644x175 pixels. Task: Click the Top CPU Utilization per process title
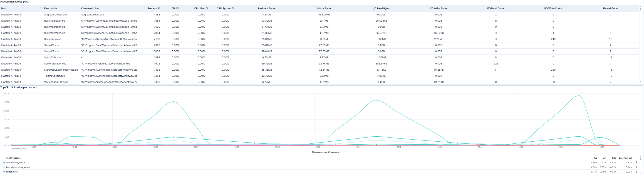coord(18,88)
